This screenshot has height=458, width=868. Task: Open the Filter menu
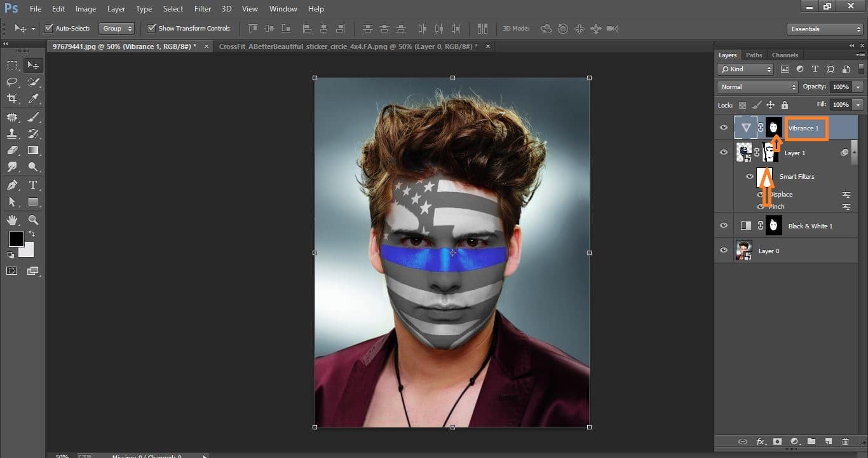pos(202,8)
